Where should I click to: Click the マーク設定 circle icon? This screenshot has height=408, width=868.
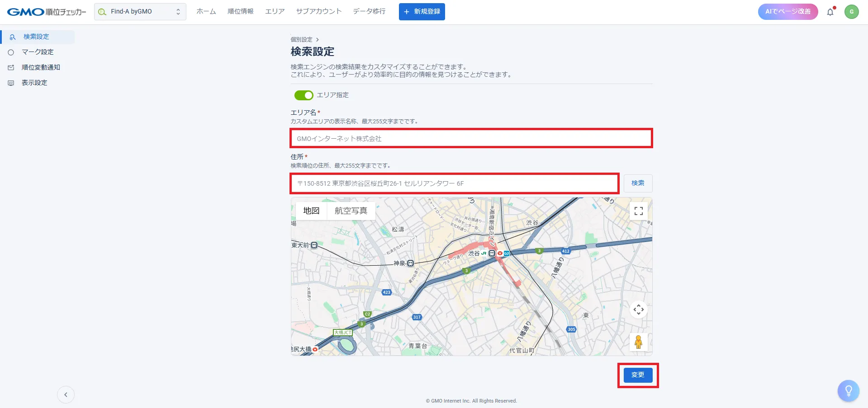click(x=11, y=52)
